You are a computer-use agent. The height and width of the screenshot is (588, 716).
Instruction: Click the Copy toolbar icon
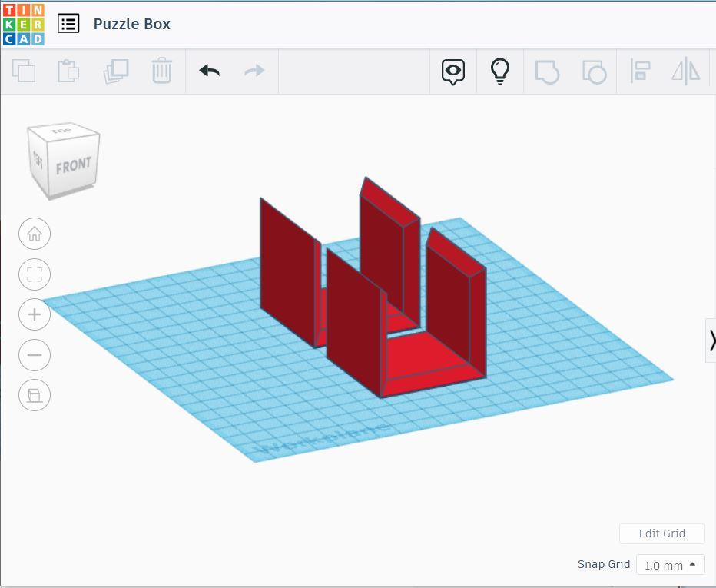click(24, 71)
